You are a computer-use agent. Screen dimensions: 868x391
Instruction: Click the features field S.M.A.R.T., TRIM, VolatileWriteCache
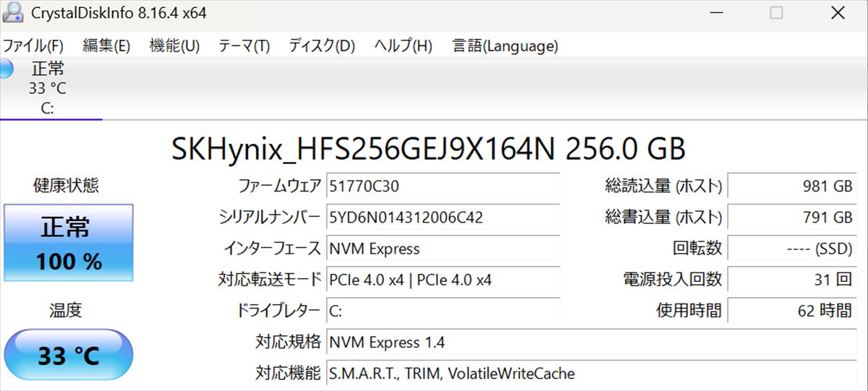pyautogui.click(x=592, y=373)
